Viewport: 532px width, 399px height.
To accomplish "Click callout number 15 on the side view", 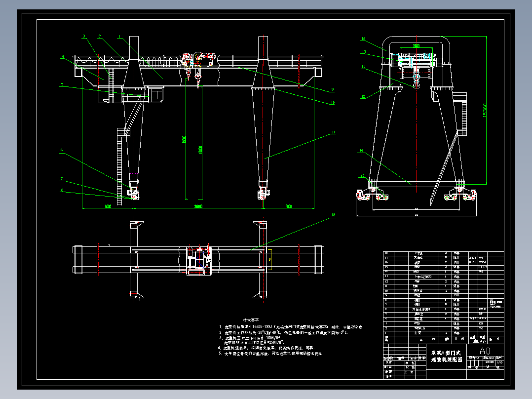I will 363,96.
